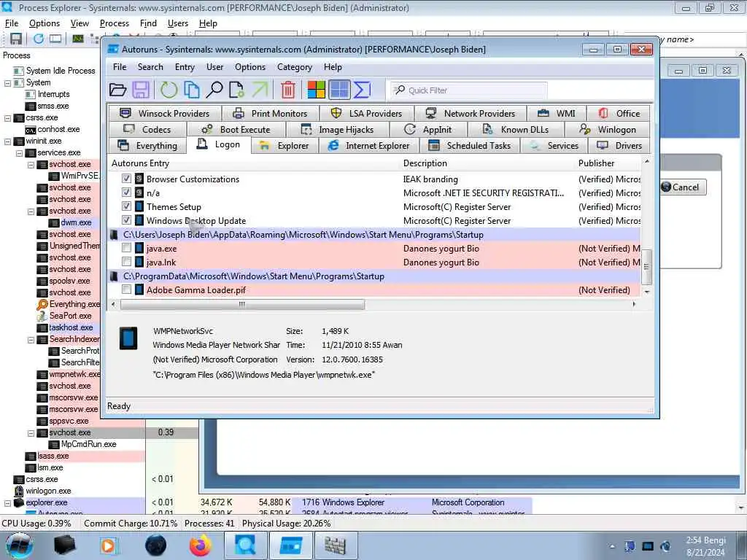Click the WMPNetworkSvc file icon in details pane
747x560 pixels.
pyautogui.click(x=128, y=338)
